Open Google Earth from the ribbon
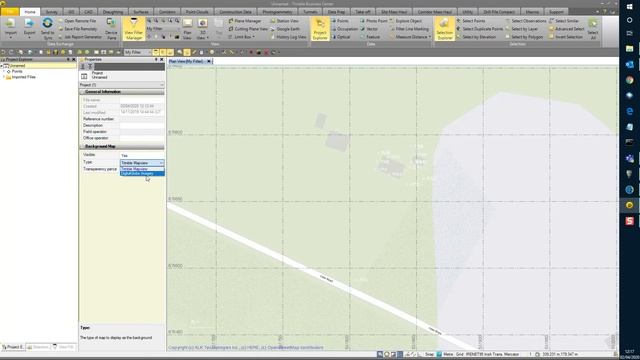 285,29
